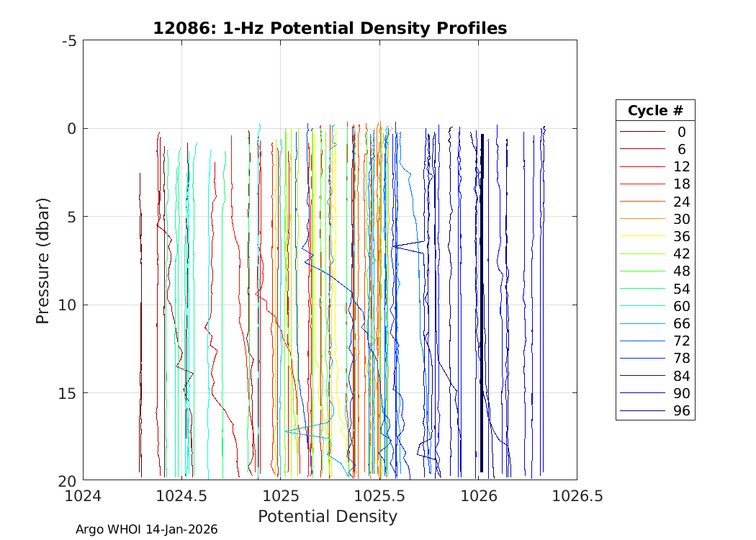
Task: Select the 'Cycle #' legend header
Action: pyautogui.click(x=655, y=111)
